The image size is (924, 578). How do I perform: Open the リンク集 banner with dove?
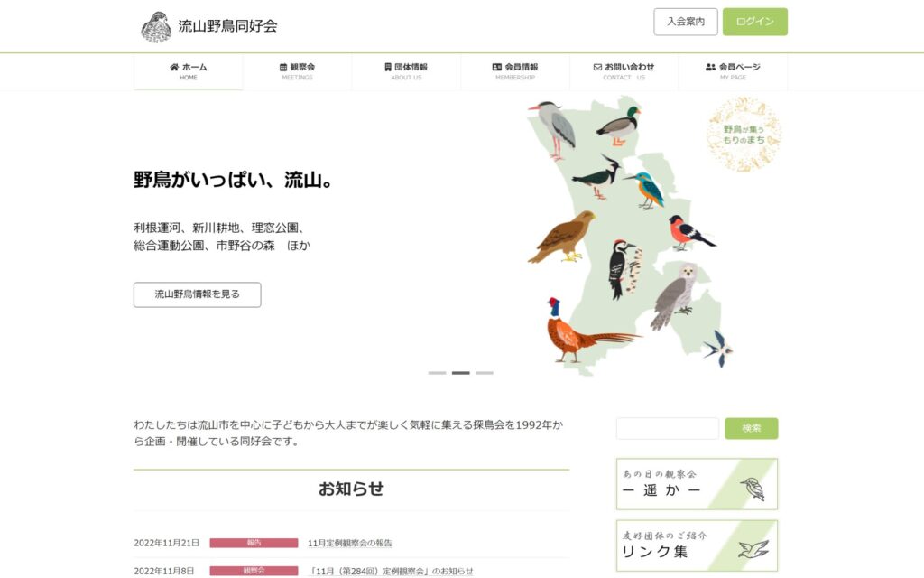click(x=698, y=545)
